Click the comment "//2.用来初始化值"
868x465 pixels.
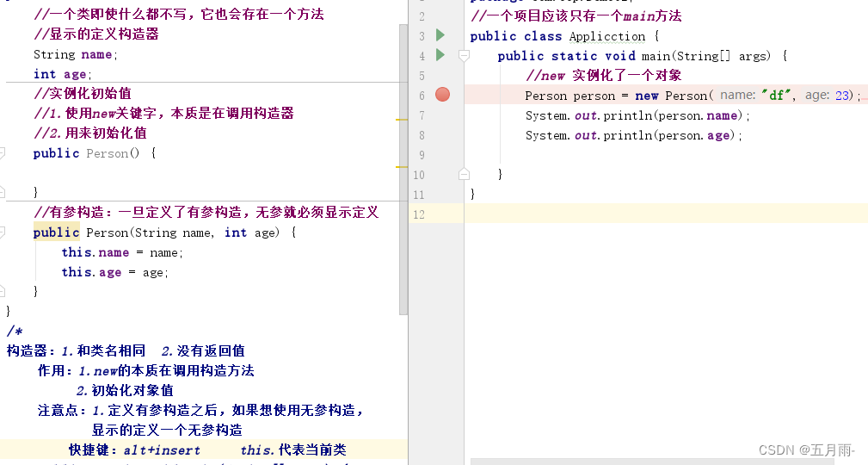pyautogui.click(x=89, y=133)
